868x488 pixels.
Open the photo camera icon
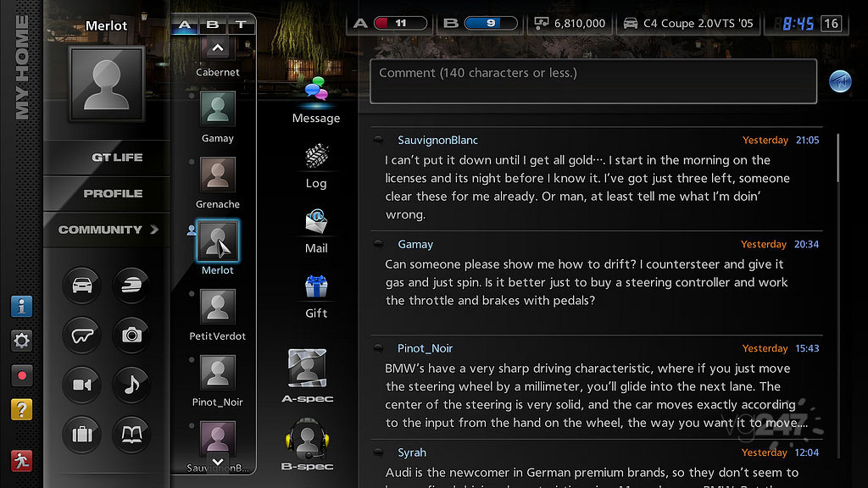pos(131,335)
